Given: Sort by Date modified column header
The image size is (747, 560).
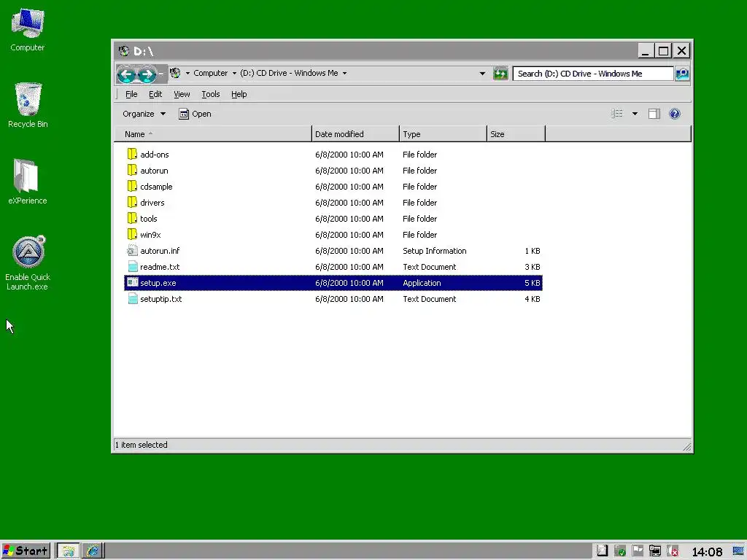Looking at the screenshot, I should pos(355,134).
